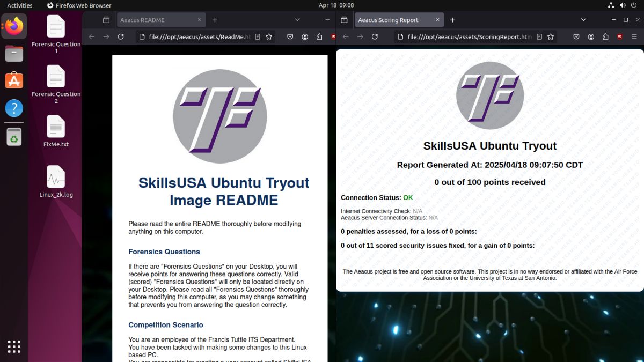Click uBlock Origin icon in Scoring Report window
Image resolution: width=644 pixels, height=362 pixels.
click(x=620, y=37)
